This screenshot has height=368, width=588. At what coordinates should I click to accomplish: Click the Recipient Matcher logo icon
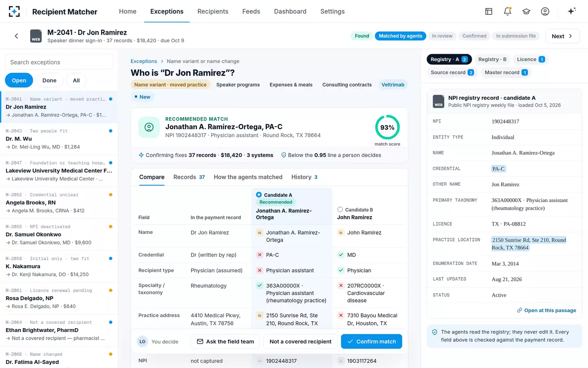pyautogui.click(x=14, y=11)
